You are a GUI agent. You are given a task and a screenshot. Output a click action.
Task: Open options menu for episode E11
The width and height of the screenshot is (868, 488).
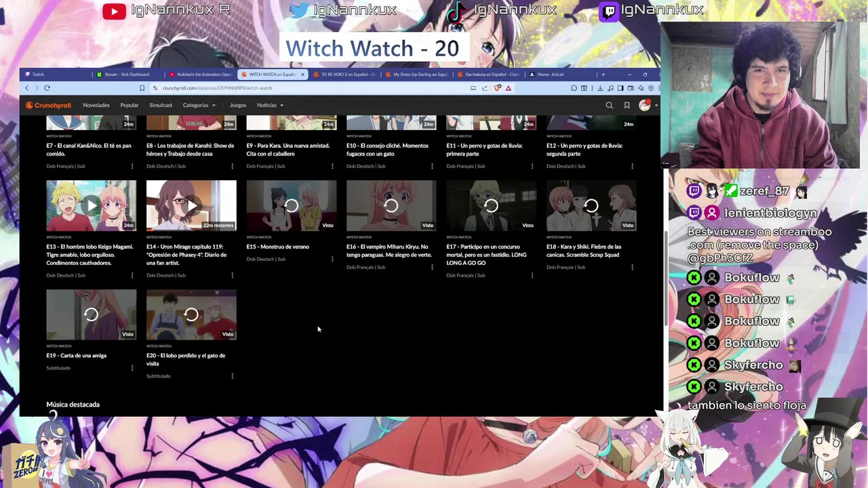point(532,166)
